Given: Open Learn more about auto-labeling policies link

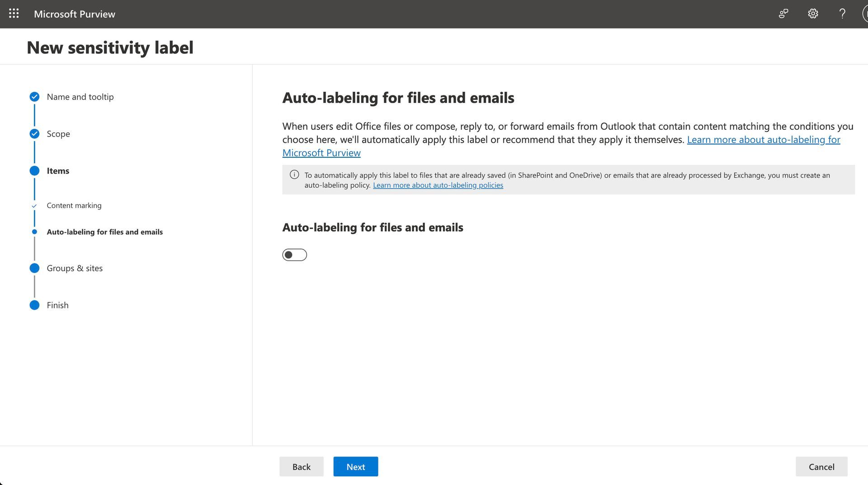Looking at the screenshot, I should pos(438,185).
